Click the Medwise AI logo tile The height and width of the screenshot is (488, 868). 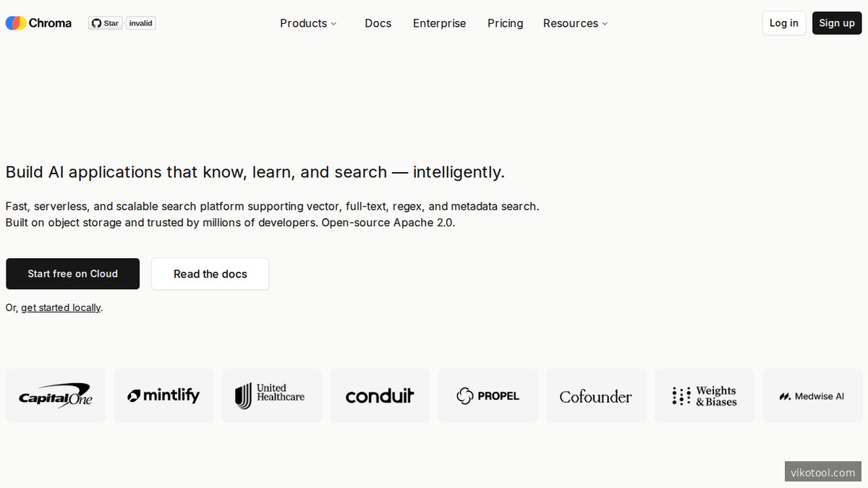pyautogui.click(x=812, y=396)
